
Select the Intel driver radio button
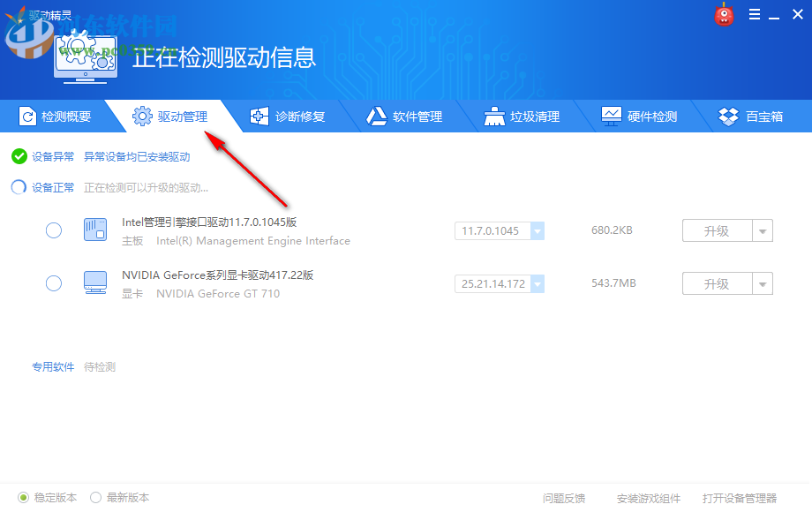[x=53, y=230]
